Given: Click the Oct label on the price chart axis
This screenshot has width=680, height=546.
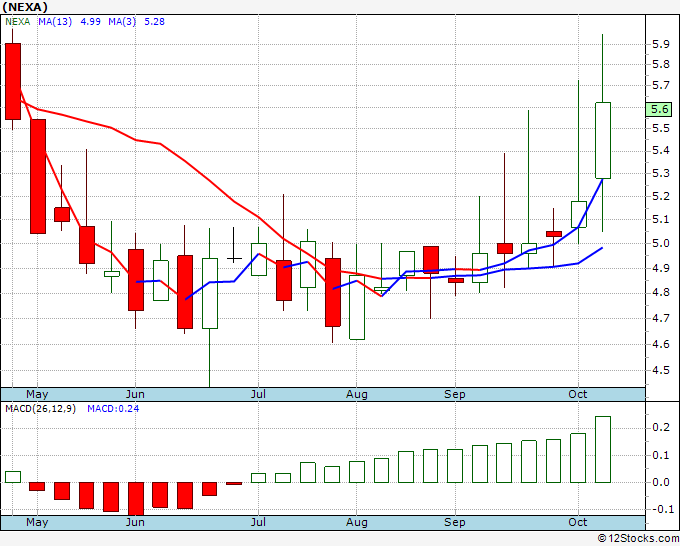Looking at the screenshot, I should pyautogui.click(x=577, y=394).
